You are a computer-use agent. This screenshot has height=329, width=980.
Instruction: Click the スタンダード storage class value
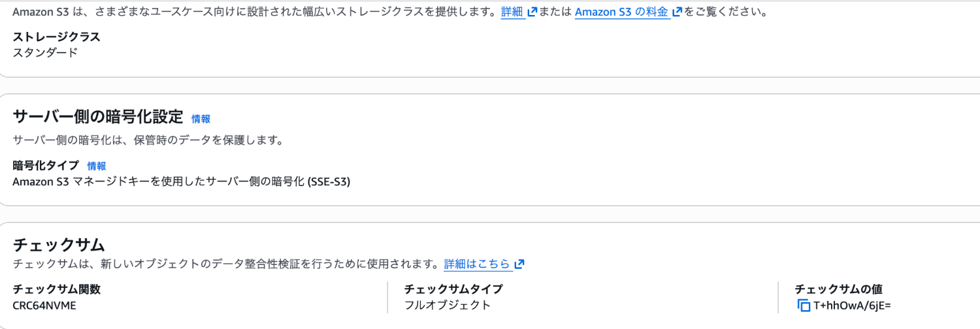click(45, 52)
